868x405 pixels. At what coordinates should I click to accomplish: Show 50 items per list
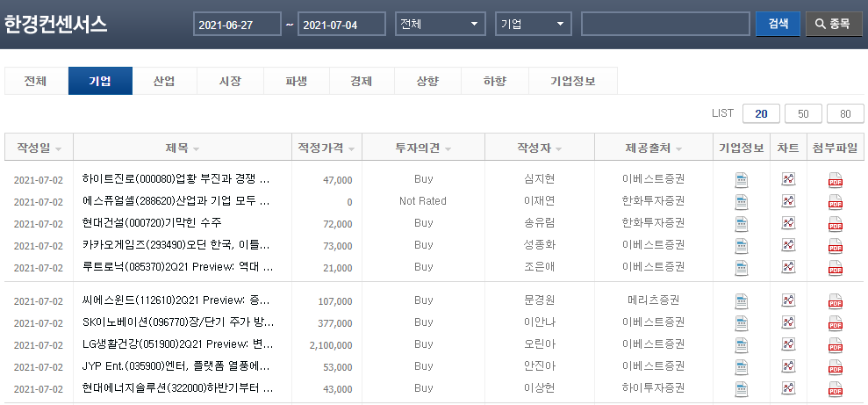click(x=803, y=113)
